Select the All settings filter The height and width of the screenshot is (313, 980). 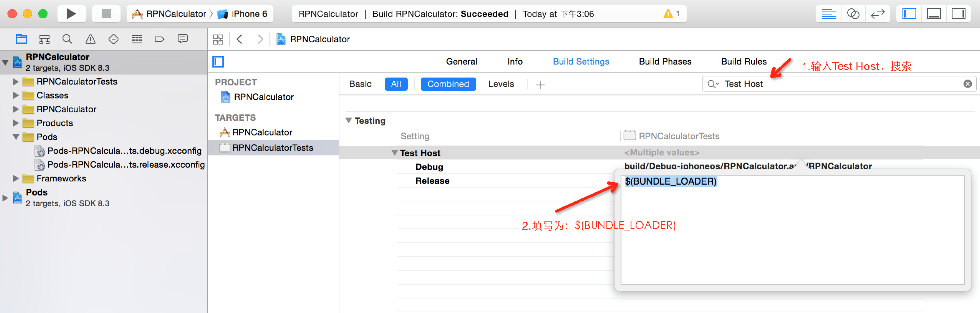pyautogui.click(x=396, y=84)
